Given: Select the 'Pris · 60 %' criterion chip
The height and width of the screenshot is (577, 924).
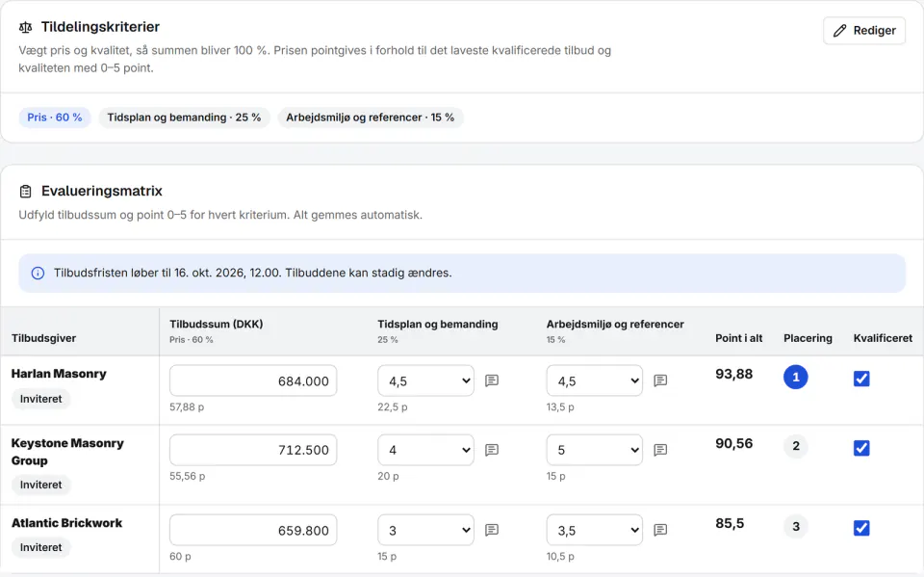Looking at the screenshot, I should (x=55, y=118).
